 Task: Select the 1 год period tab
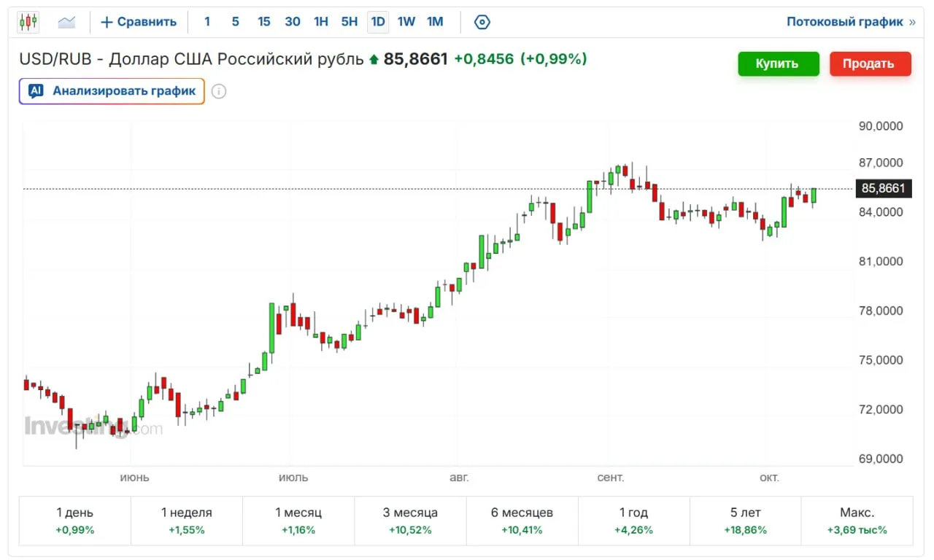point(633,521)
